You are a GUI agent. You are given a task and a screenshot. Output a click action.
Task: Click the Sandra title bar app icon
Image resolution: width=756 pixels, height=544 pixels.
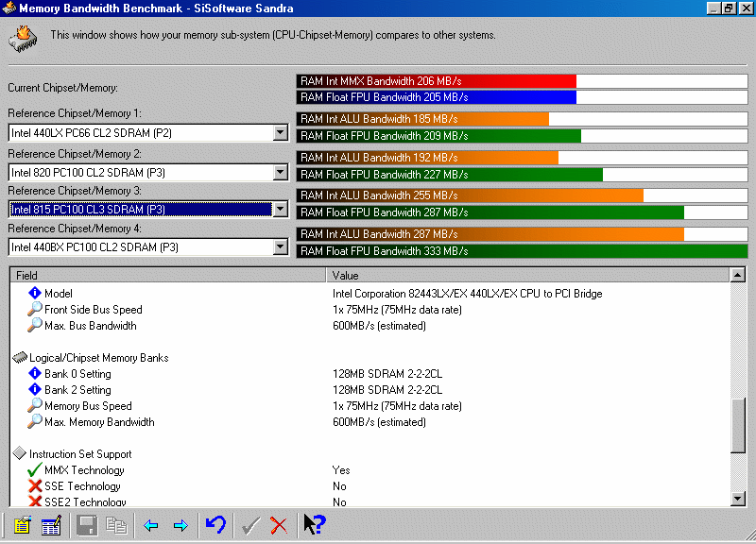[x=9, y=8]
